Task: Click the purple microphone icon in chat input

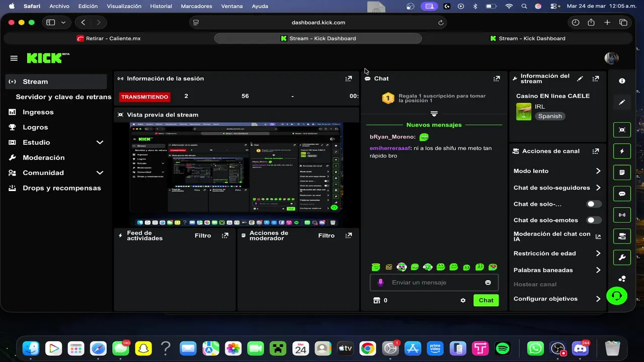Action: [x=380, y=283]
